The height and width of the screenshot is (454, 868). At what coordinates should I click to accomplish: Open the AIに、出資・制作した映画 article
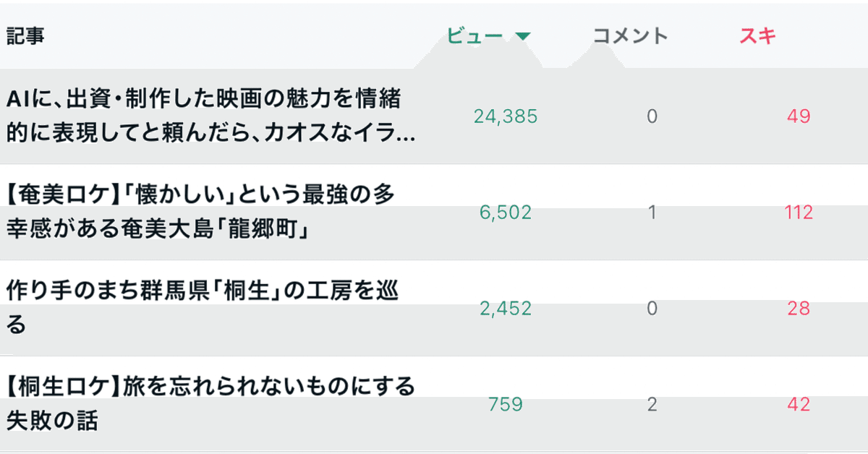211,116
